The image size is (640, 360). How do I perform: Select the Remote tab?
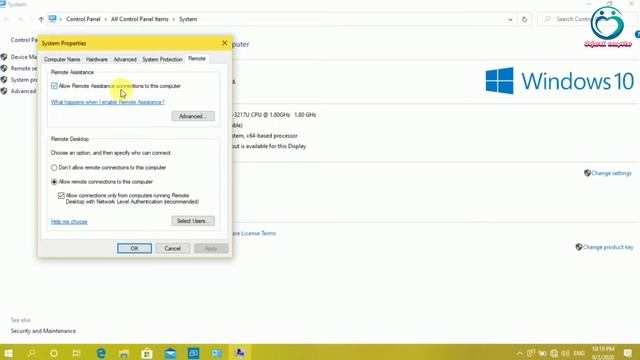[197, 59]
